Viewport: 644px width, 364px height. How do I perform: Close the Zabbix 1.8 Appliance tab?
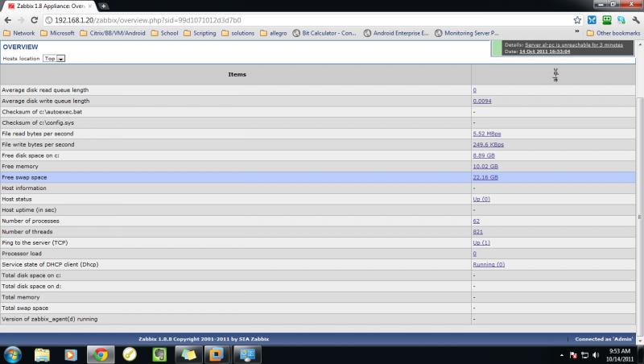[90, 6]
